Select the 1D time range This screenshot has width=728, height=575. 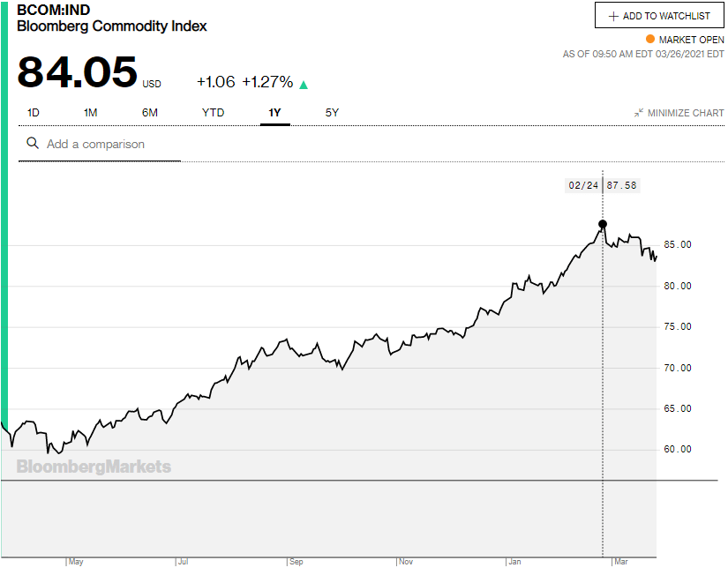point(34,113)
